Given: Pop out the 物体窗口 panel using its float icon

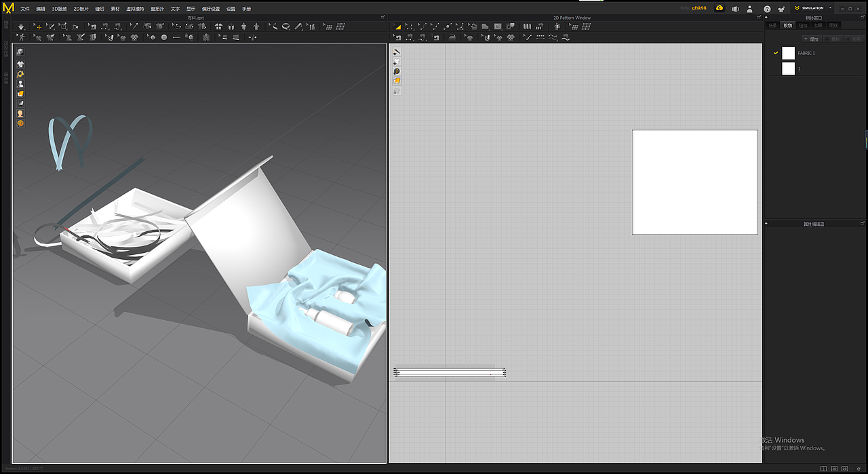Looking at the screenshot, I should (863, 18).
